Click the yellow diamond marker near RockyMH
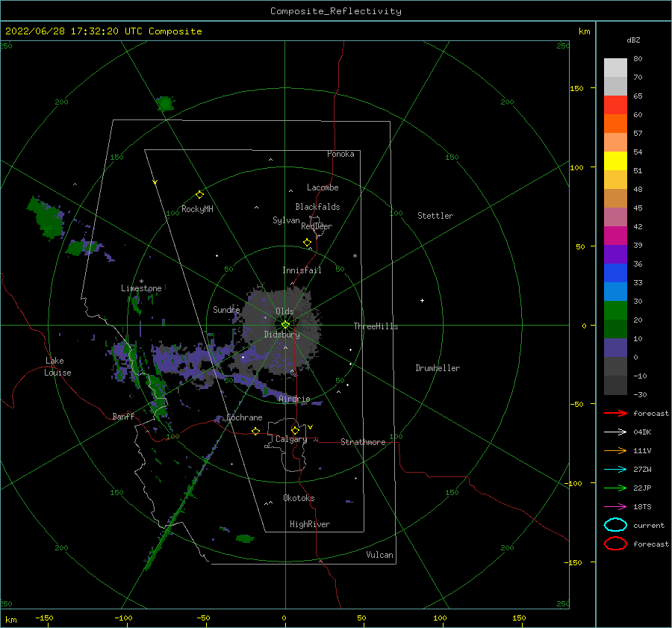Viewport: 672px width, 628px height. 199,195
